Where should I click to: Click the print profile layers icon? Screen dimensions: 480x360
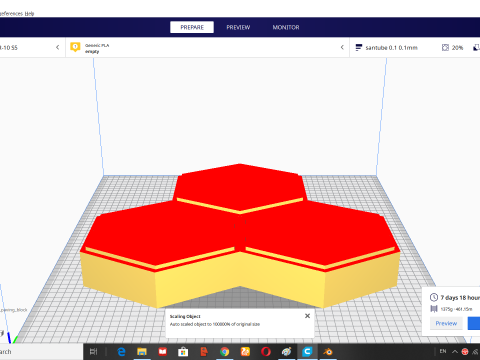click(x=358, y=47)
